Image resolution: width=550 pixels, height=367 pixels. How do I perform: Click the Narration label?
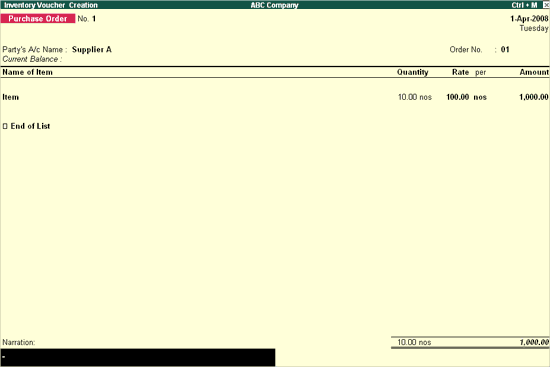19,342
